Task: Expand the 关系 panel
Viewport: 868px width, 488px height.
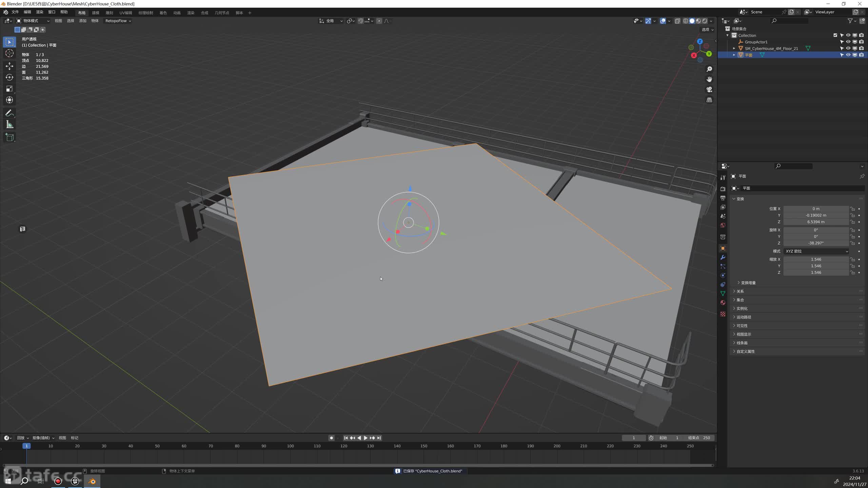Action: click(740, 291)
